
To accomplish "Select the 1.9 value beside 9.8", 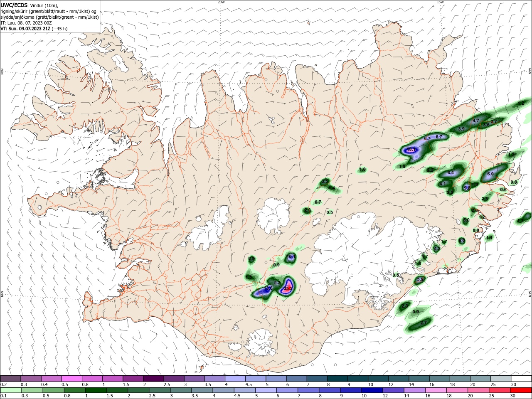I will click(x=475, y=185).
